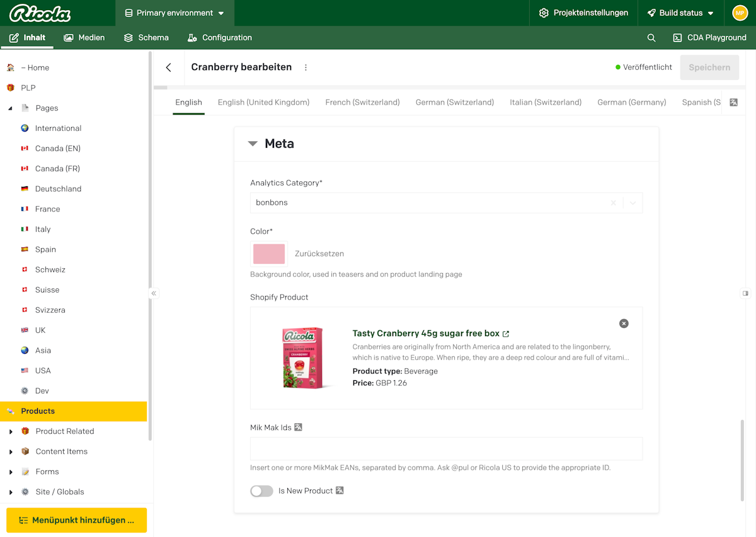Select Asia in the sidebar tree
Image resolution: width=756 pixels, height=537 pixels.
tap(43, 350)
